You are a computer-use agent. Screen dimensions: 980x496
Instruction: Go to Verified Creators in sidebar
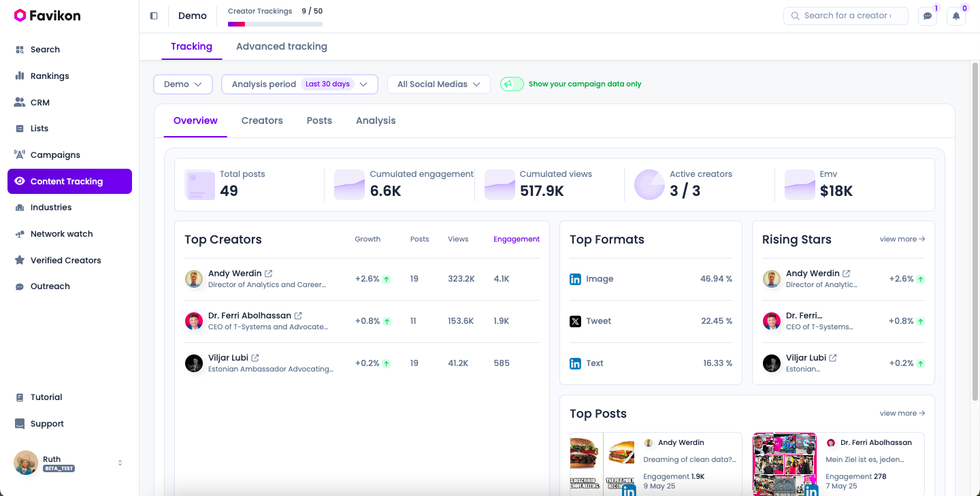pyautogui.click(x=65, y=261)
